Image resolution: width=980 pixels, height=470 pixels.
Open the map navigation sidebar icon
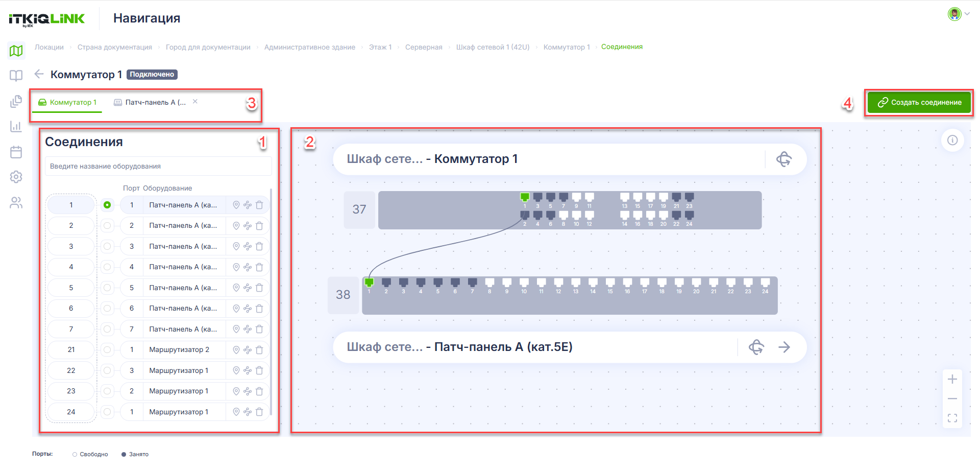tap(16, 51)
